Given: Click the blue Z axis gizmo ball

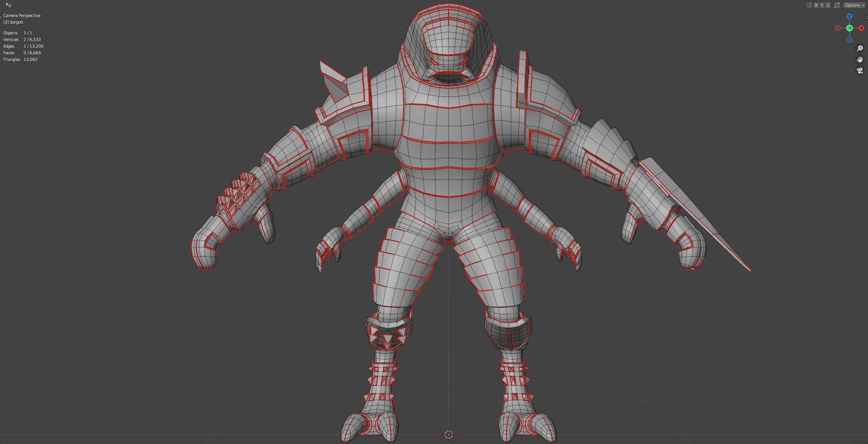Looking at the screenshot, I should [849, 16].
